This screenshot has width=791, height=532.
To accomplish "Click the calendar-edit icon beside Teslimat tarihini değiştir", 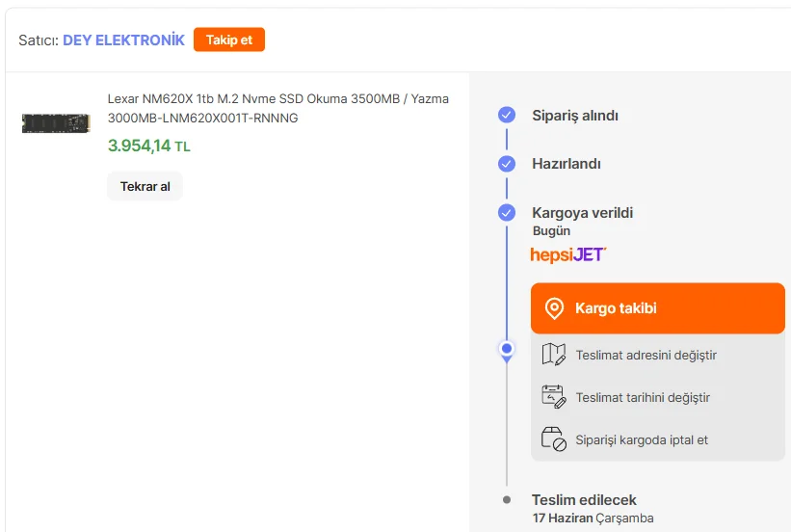I will pyautogui.click(x=553, y=397).
